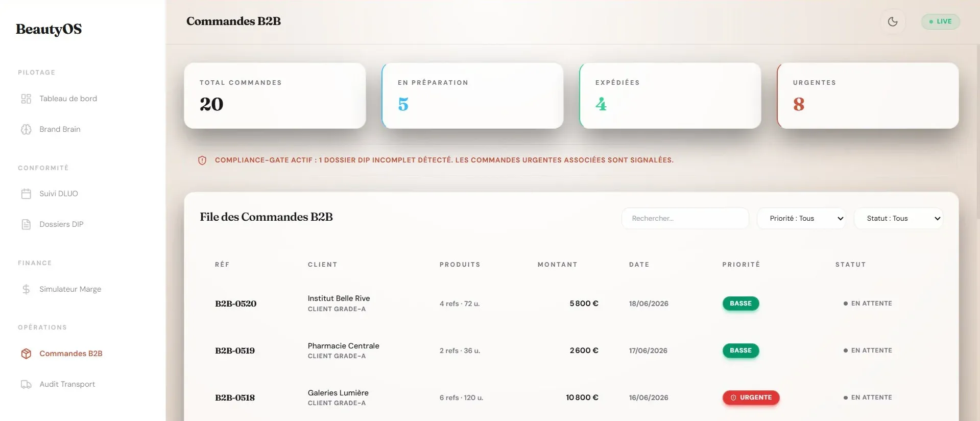
Task: Click order reference B2B-0518
Action: coord(235,397)
